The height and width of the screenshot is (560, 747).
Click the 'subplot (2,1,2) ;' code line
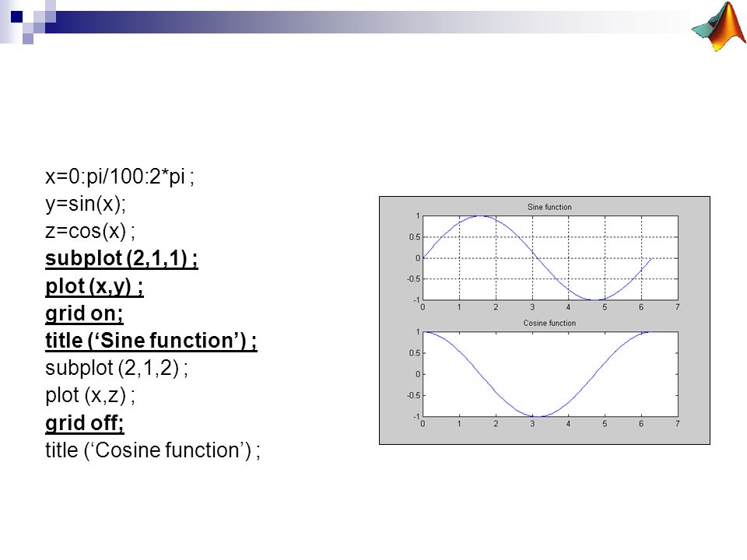[117, 368]
